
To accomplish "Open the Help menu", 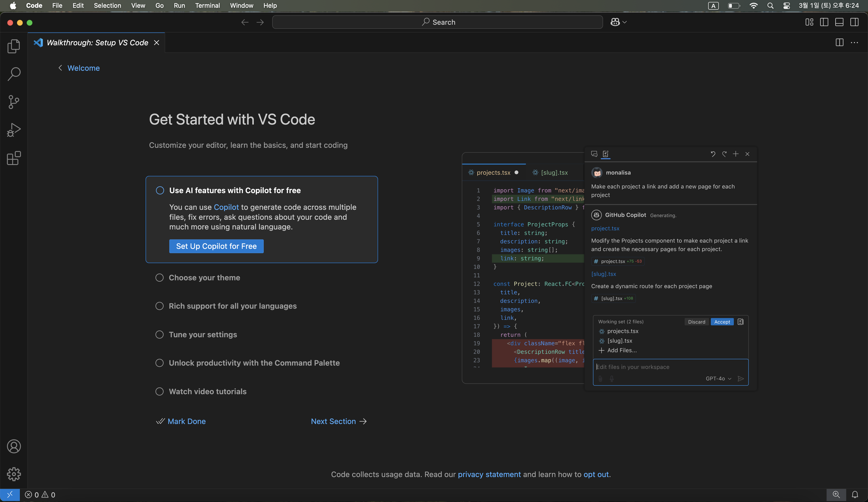I will point(270,6).
